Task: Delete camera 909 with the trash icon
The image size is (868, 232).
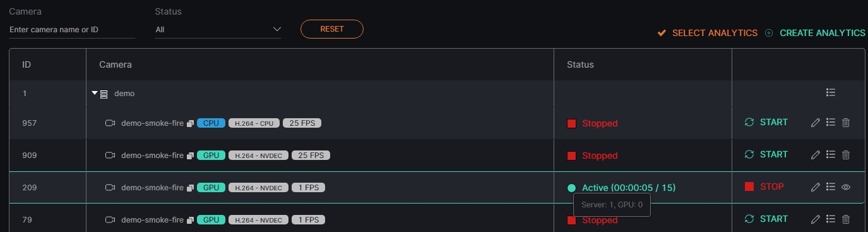Action: point(846,155)
